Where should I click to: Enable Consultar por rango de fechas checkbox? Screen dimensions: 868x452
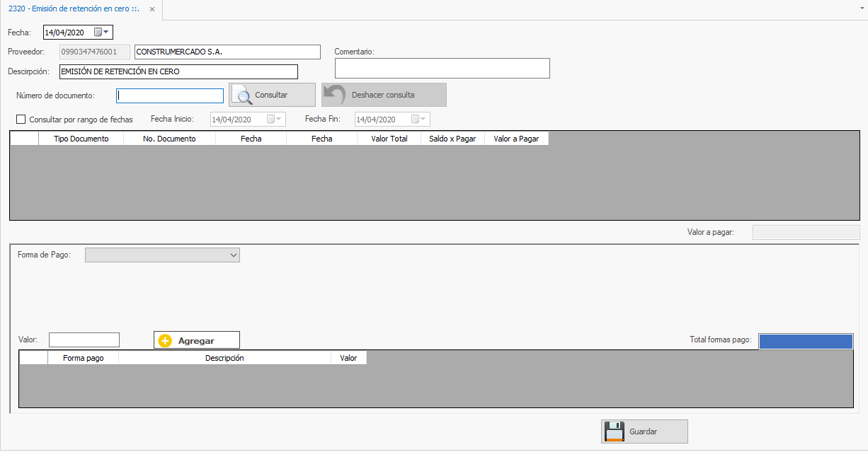point(21,120)
